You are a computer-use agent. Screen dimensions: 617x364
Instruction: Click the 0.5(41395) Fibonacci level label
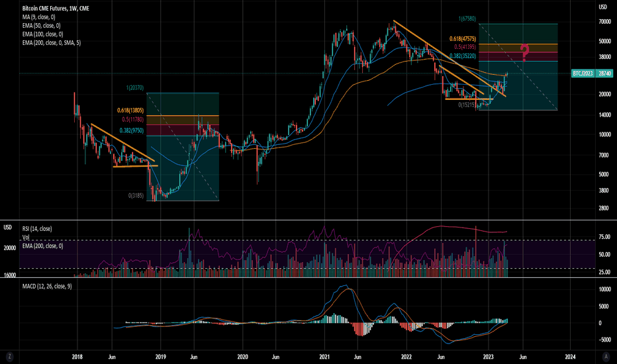pos(465,47)
